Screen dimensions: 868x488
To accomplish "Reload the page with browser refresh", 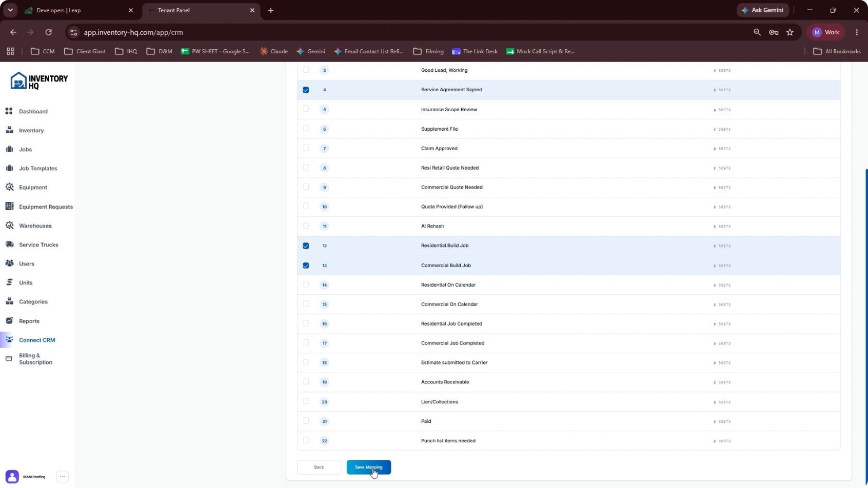I will [x=49, y=32].
